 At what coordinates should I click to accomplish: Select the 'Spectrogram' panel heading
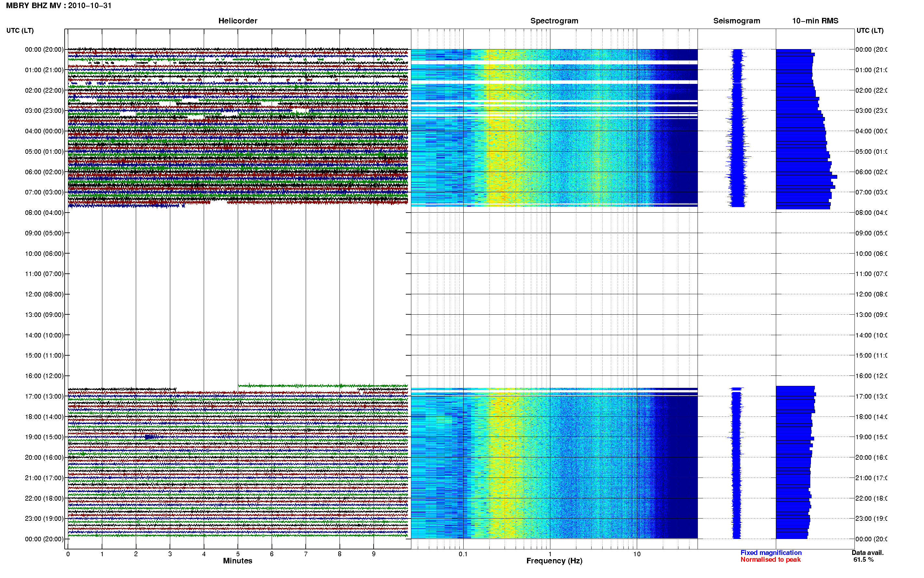click(x=554, y=21)
